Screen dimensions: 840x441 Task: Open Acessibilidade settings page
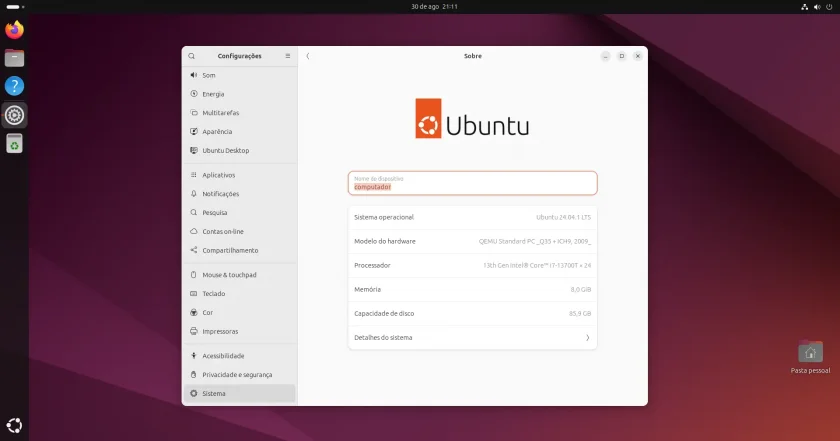(239, 355)
